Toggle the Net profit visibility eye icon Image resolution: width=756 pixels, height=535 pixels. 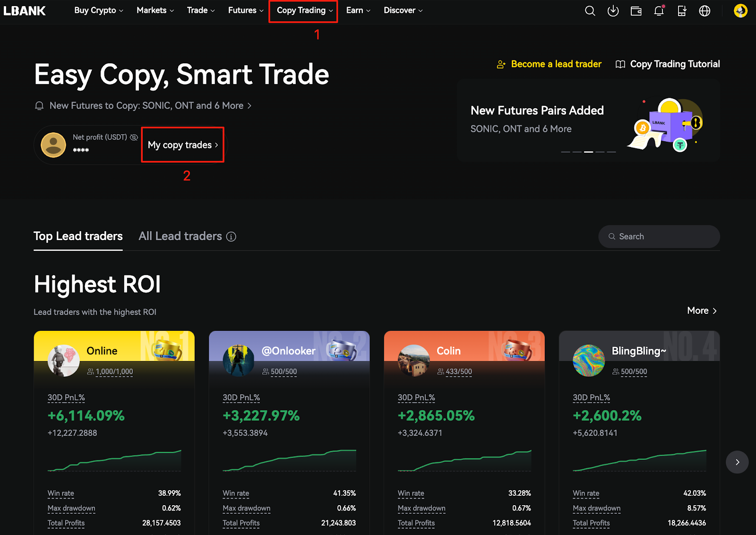[134, 137]
